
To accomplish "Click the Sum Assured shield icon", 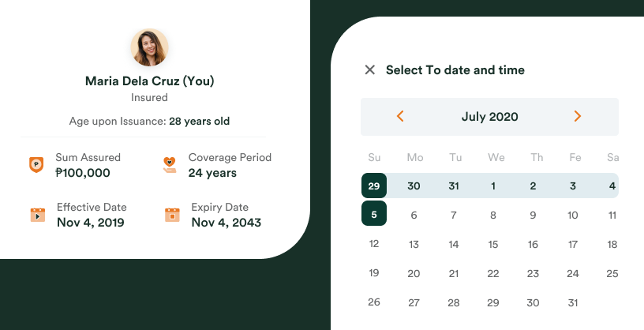I will click(x=36, y=165).
